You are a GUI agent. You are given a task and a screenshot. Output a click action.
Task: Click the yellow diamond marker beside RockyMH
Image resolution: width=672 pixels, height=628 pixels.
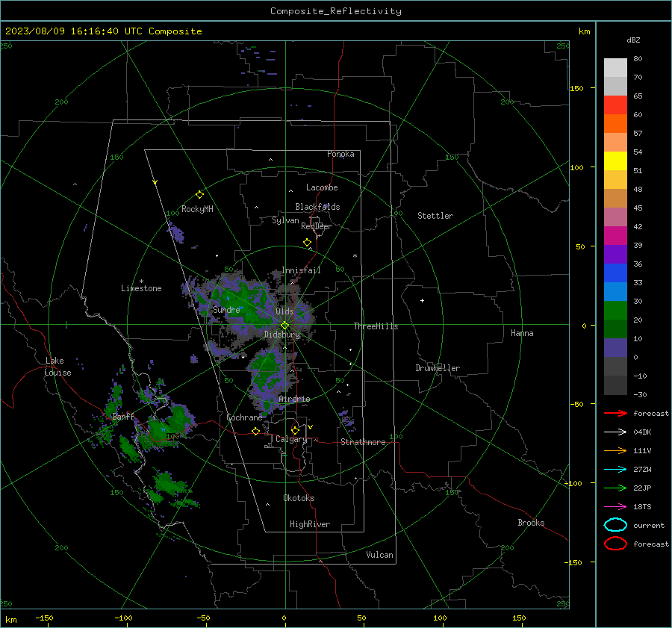pos(199,195)
